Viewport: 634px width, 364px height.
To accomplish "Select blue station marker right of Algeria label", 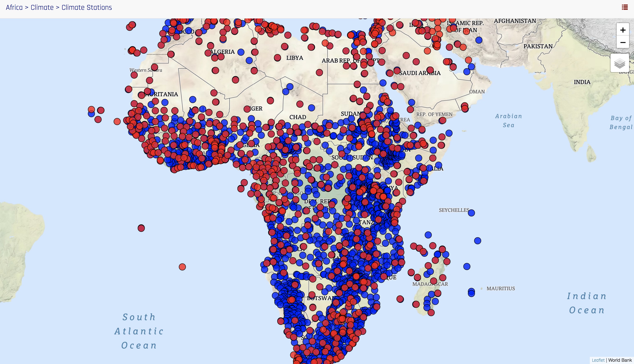I will coord(241,52).
